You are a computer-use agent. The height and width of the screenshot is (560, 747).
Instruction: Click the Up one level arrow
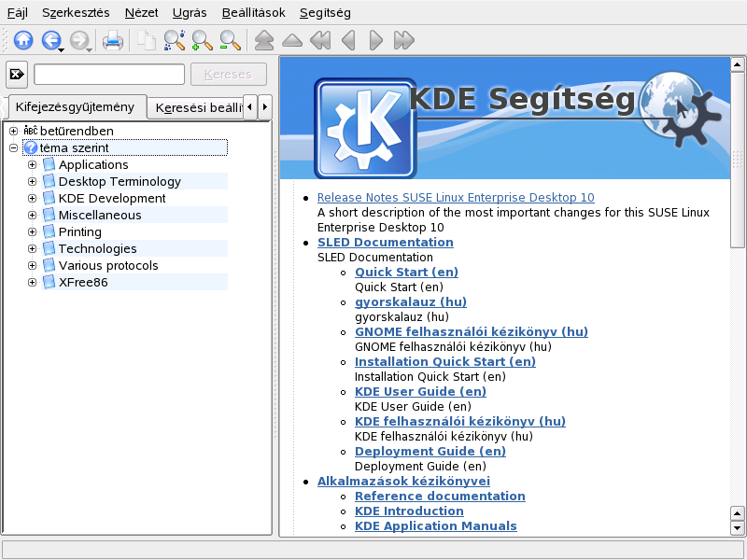292,40
